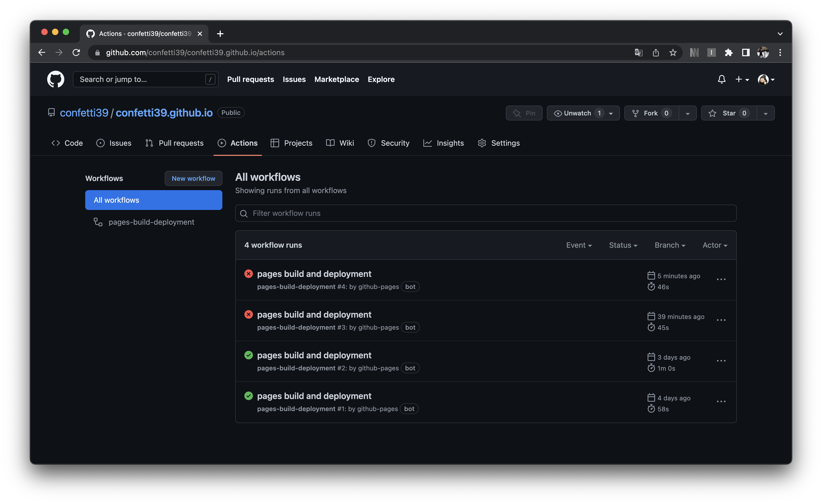This screenshot has height=504, width=822.
Task: Open the three-dots menu for run #3
Action: 721,320
